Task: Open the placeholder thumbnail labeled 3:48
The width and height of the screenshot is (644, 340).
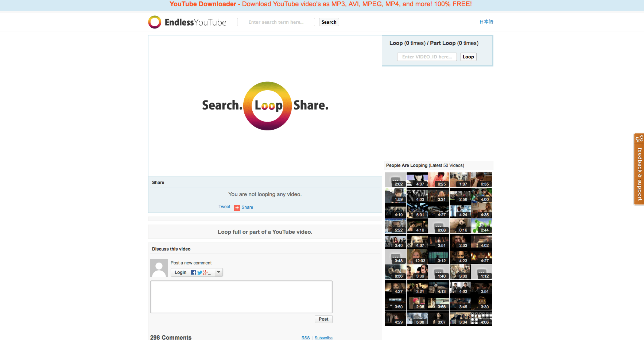Action: [x=396, y=256]
